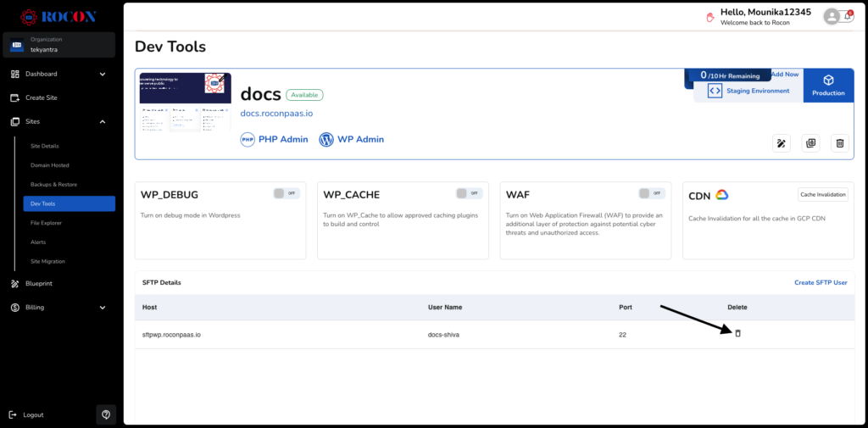Toggle the WP_DEBUG switch

click(287, 193)
